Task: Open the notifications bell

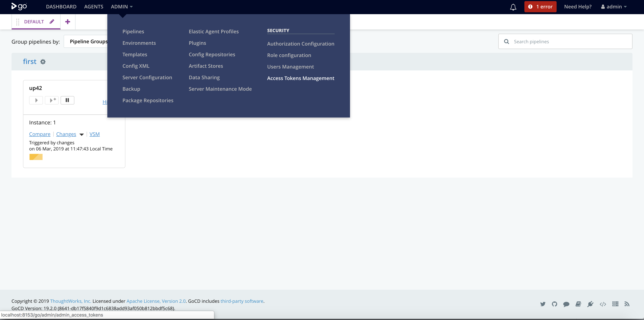Action: (x=513, y=7)
